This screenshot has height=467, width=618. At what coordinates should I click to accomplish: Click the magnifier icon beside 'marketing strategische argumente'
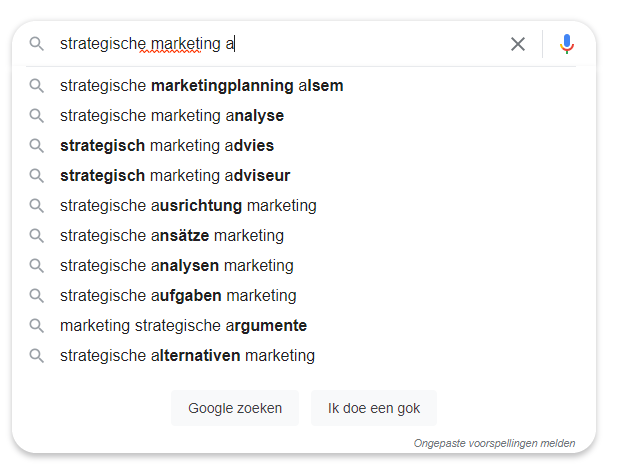tap(37, 326)
